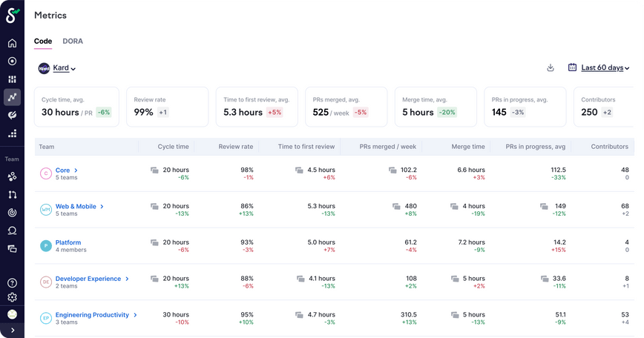Go to Home via sidebar house icon
Viewport: 644px width, 338px height.
coord(13,43)
